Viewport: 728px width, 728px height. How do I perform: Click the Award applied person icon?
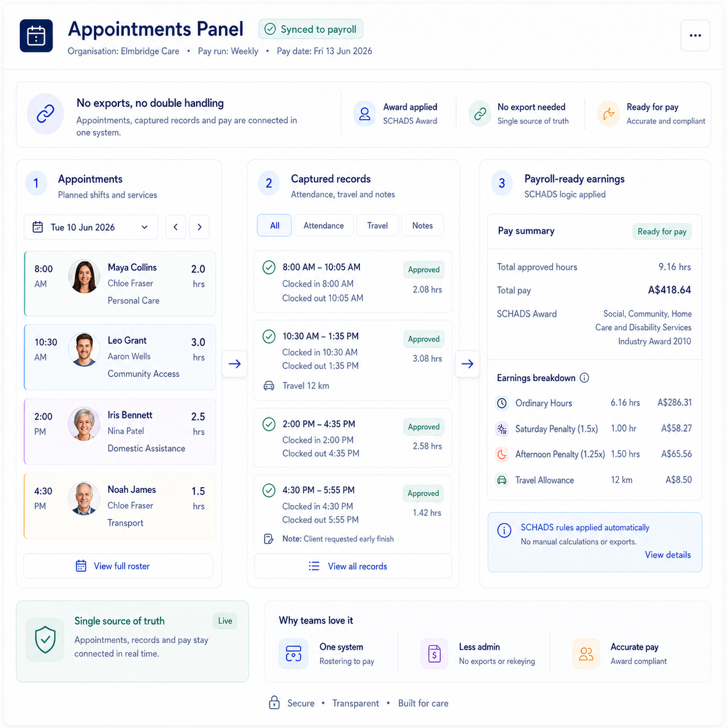pyautogui.click(x=365, y=114)
